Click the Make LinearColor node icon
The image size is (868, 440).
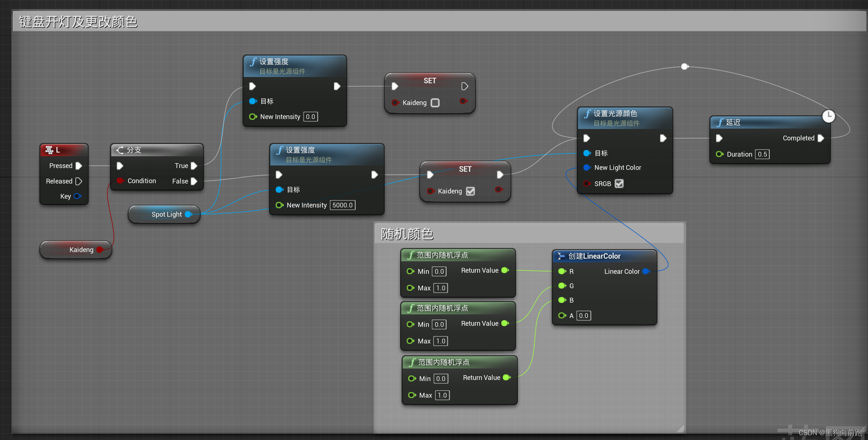(x=561, y=256)
